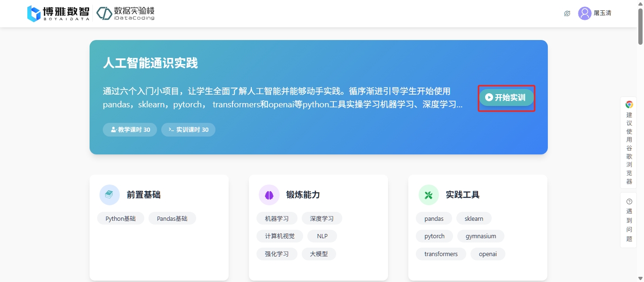Click the play icon inside 开始实训
The height and width of the screenshot is (282, 644).
(489, 97)
